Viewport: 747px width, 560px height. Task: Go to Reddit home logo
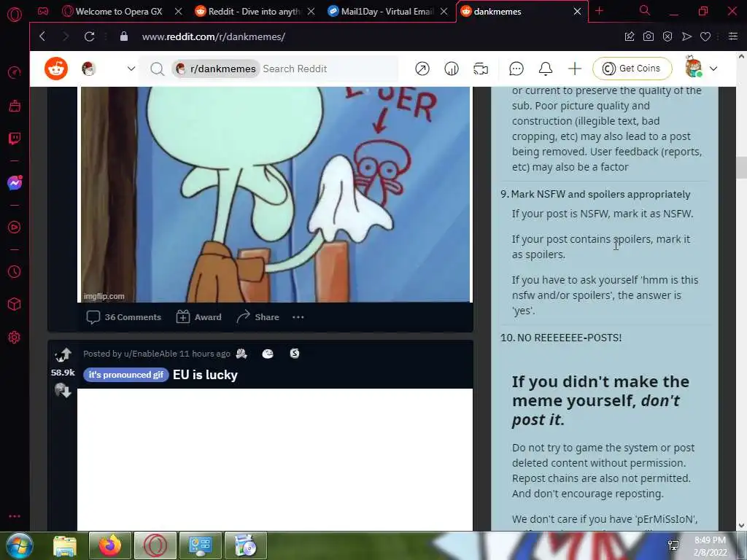point(56,69)
